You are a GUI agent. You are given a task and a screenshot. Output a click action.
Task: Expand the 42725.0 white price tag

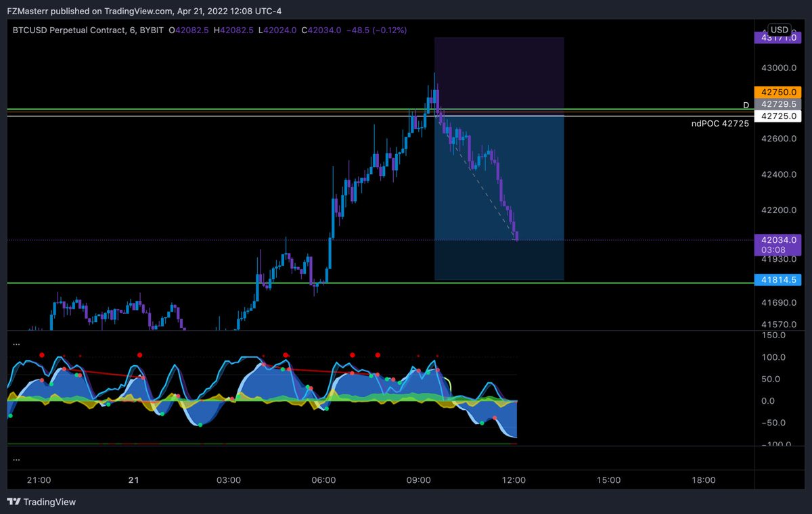pyautogui.click(x=778, y=116)
